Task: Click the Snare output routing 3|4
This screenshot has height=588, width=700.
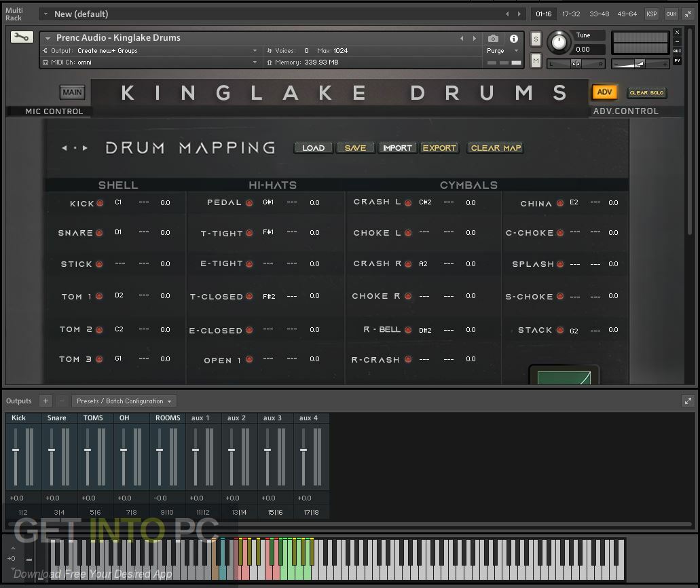Action: point(59,512)
